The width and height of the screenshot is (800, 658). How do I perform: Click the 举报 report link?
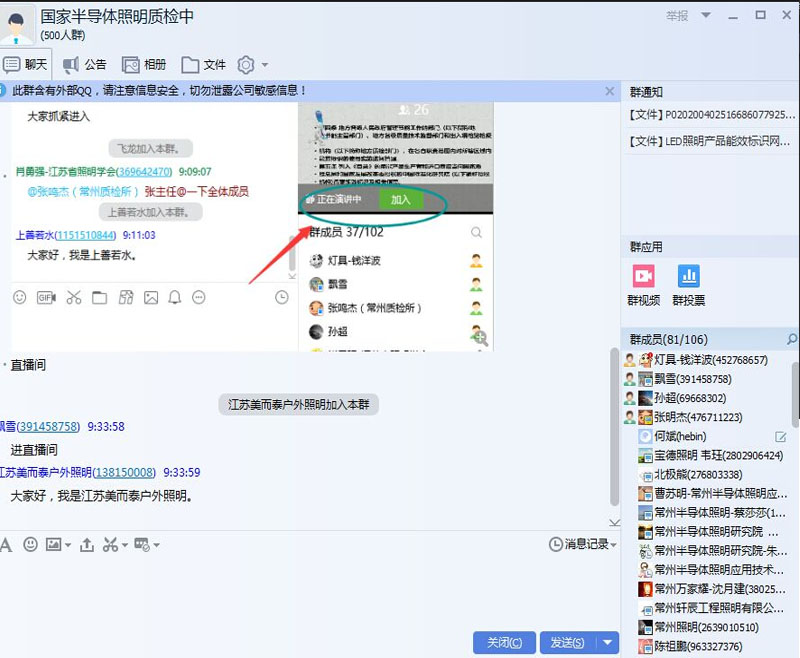[x=677, y=16]
